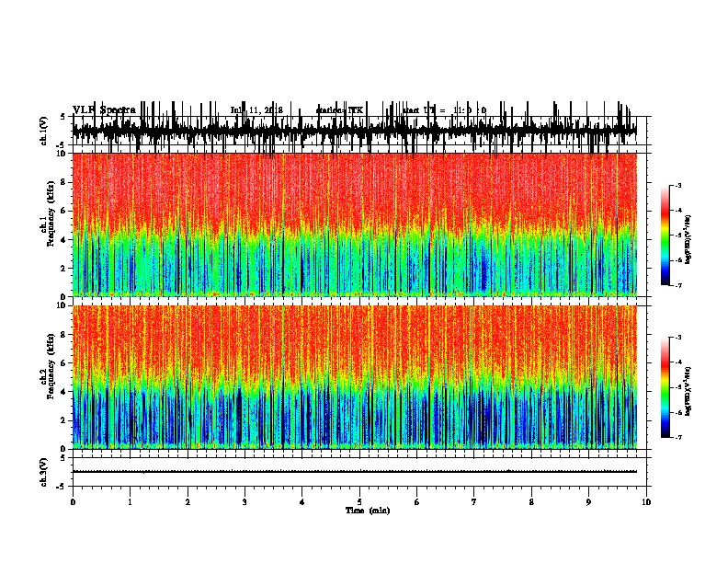Image resolution: width=728 pixels, height=563 pixels.
Task: Click time axis tick label '10'
Action: coord(646,502)
